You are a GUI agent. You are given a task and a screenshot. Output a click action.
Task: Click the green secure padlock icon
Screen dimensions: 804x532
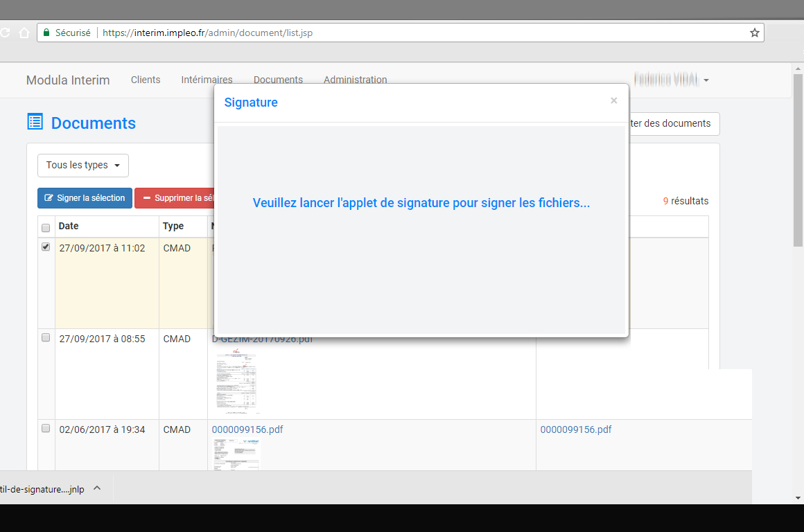46,33
